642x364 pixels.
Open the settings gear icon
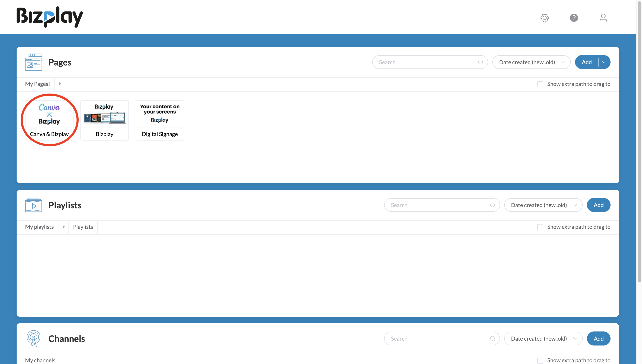pyautogui.click(x=544, y=18)
